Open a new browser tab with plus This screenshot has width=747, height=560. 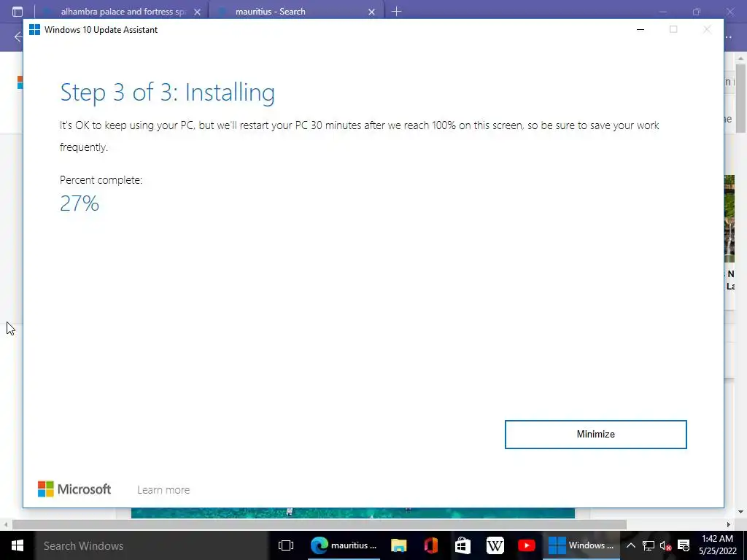pyautogui.click(x=396, y=12)
